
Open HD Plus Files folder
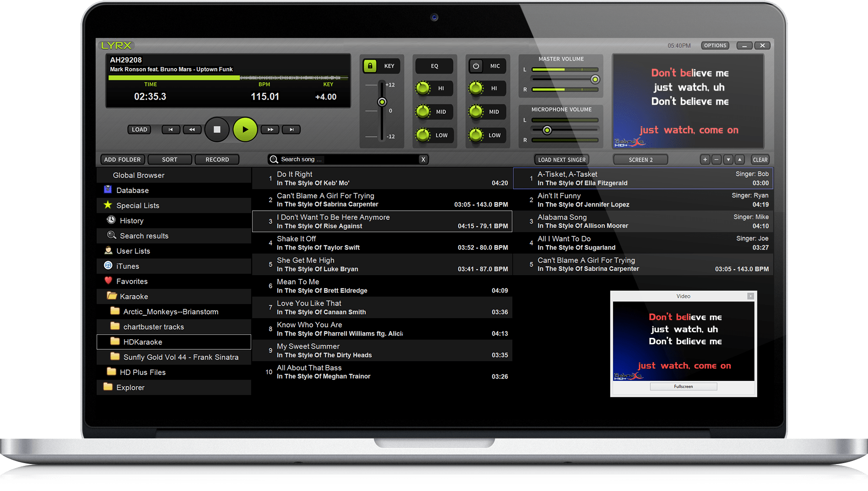(x=174, y=372)
